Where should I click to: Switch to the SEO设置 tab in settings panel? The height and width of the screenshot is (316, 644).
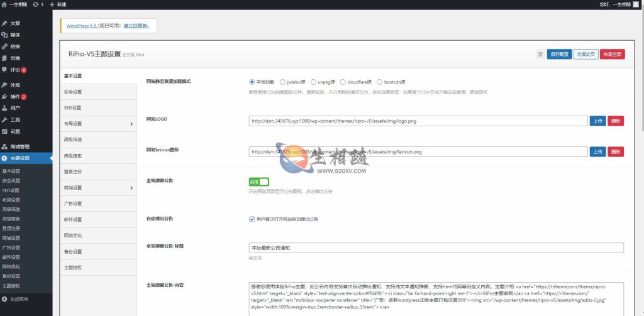[x=98, y=108]
